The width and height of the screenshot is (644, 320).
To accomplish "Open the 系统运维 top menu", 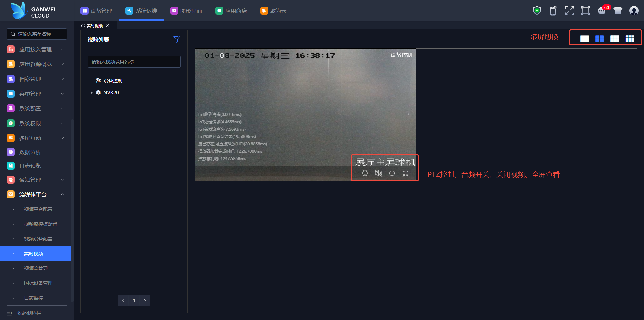I will tap(141, 11).
